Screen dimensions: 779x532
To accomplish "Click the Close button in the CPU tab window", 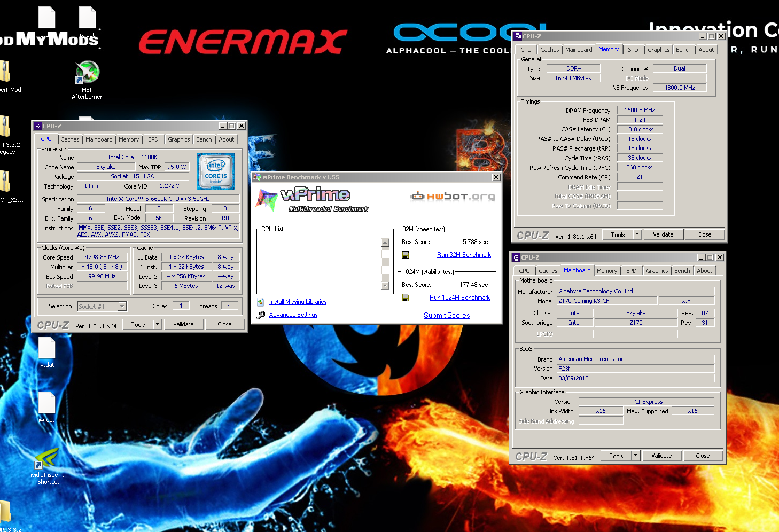I will pyautogui.click(x=224, y=324).
